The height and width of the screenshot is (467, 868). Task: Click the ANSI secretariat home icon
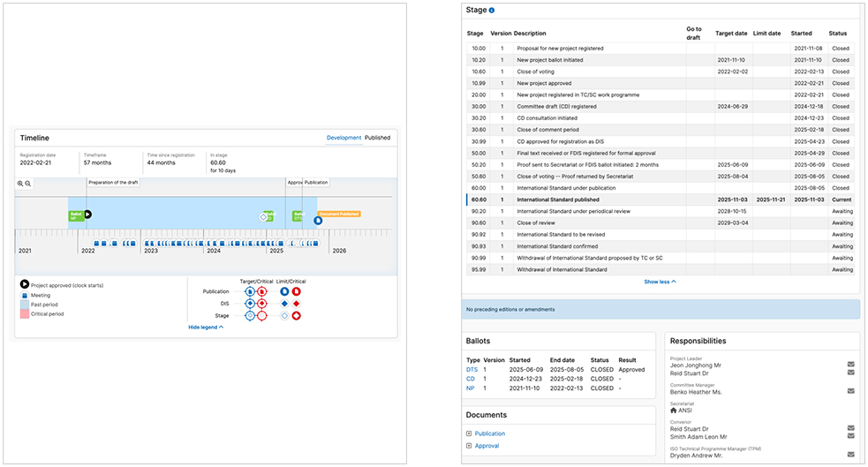point(675,410)
